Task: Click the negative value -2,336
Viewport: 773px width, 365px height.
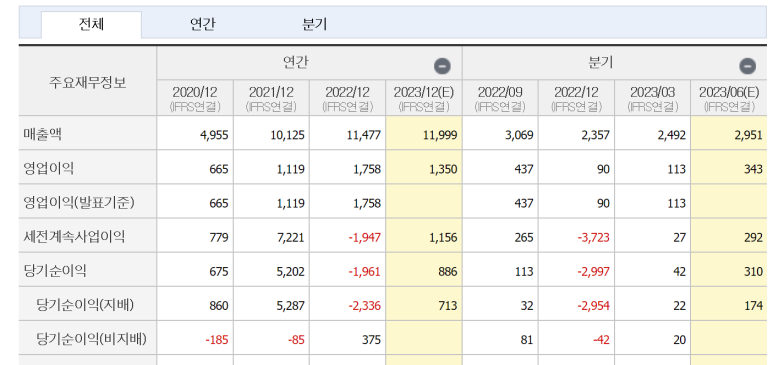Action: tap(365, 306)
